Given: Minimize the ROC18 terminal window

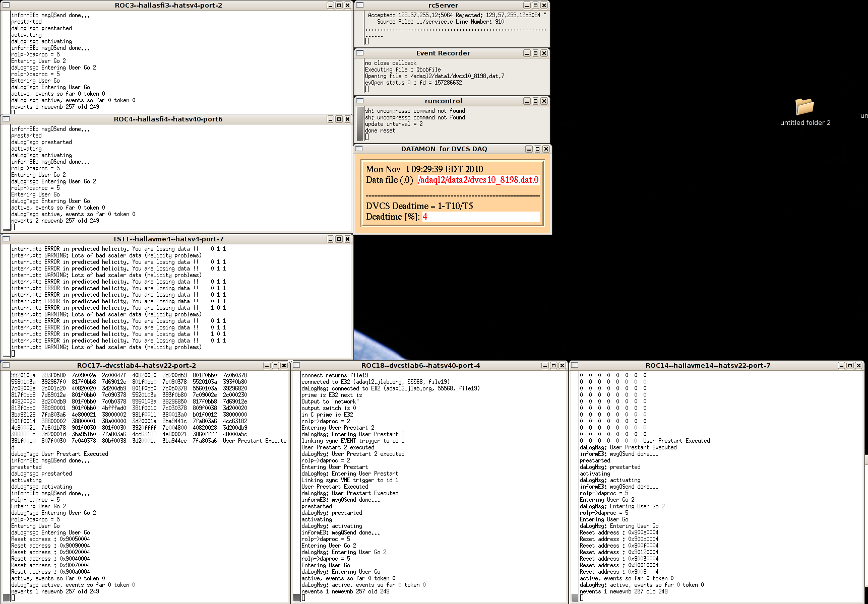Looking at the screenshot, I should coord(545,366).
